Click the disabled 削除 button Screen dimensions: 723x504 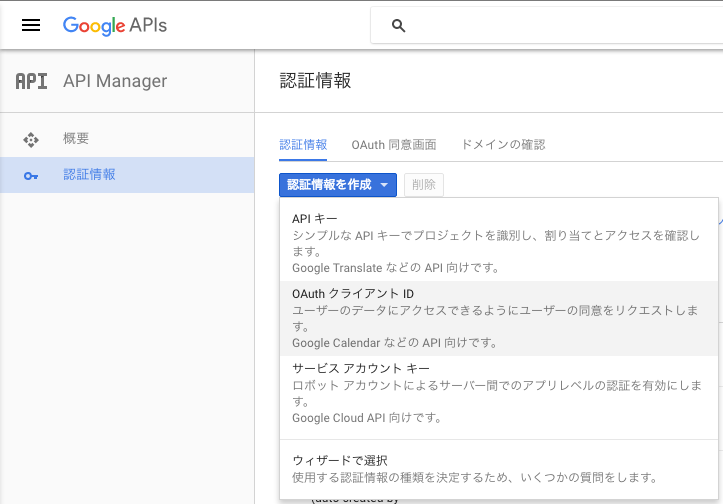point(424,185)
